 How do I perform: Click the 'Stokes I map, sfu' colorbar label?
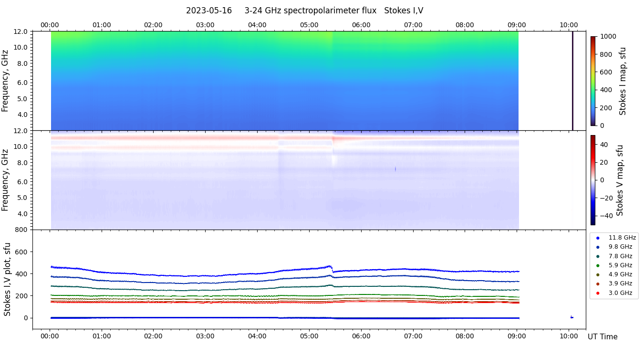(x=623, y=81)
